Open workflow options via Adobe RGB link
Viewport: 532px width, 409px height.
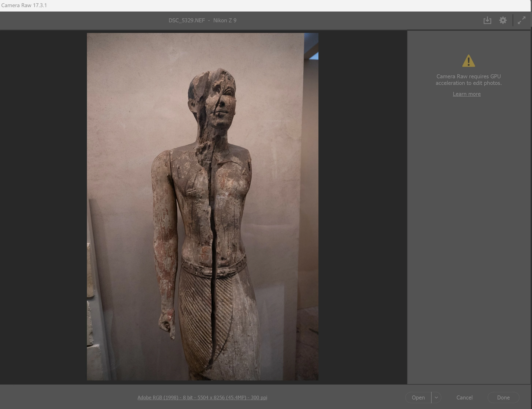[202, 397]
